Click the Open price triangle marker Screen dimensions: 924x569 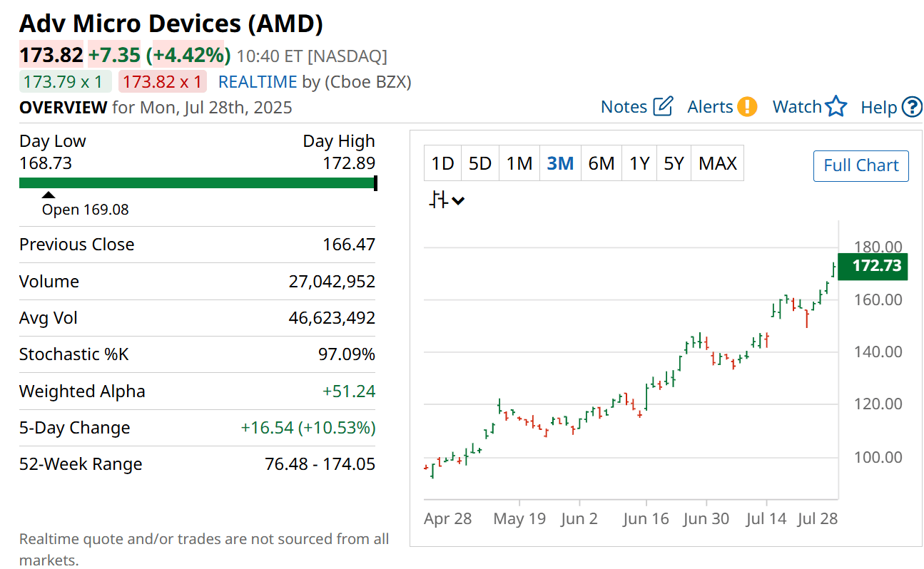(48, 195)
